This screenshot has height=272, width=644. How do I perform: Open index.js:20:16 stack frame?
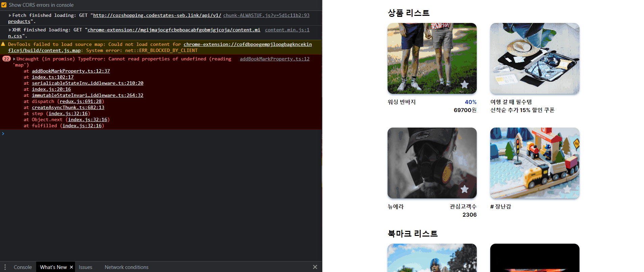pos(51,89)
